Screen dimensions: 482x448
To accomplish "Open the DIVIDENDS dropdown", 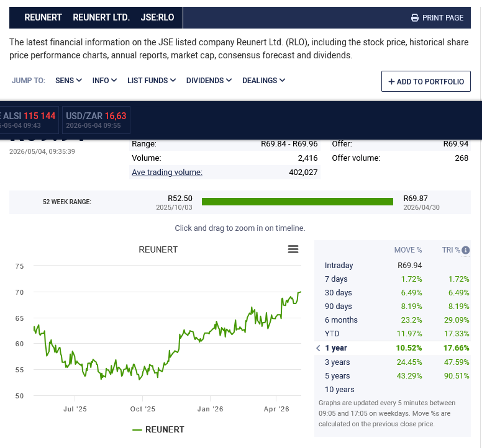I will [209, 81].
